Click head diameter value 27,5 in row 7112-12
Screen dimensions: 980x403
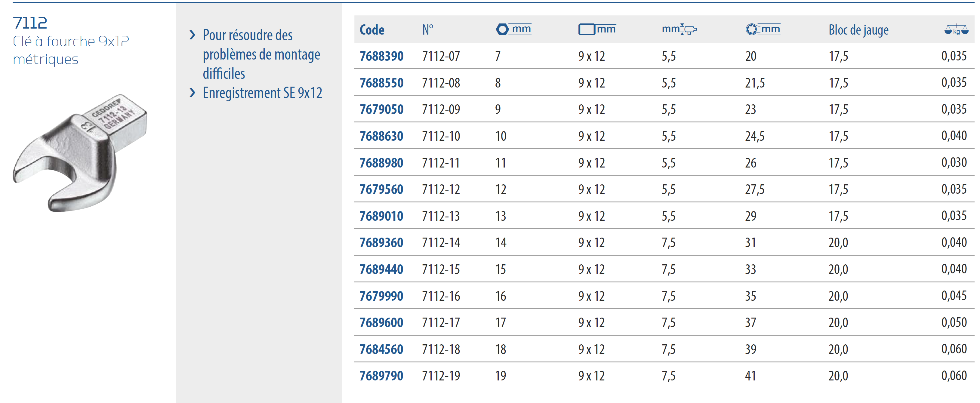755,189
